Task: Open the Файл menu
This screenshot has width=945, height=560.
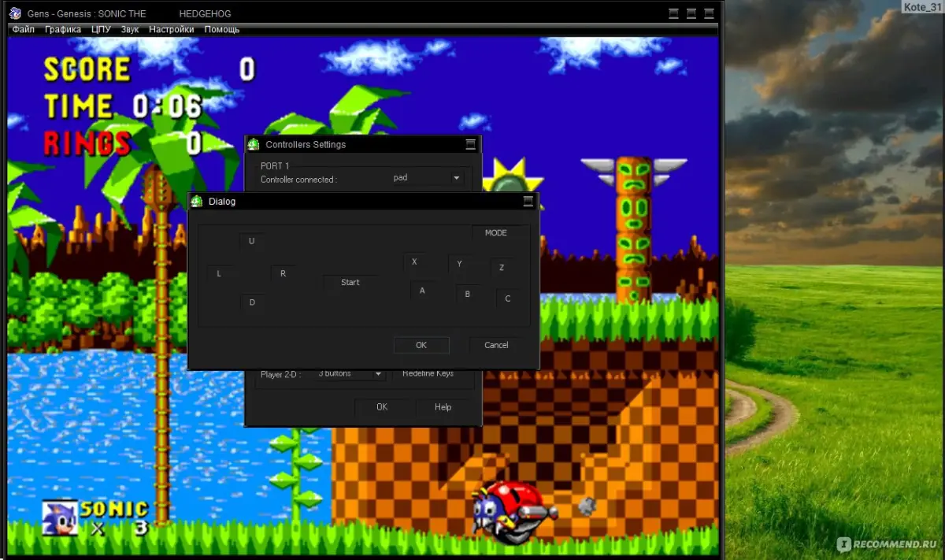Action: click(24, 29)
